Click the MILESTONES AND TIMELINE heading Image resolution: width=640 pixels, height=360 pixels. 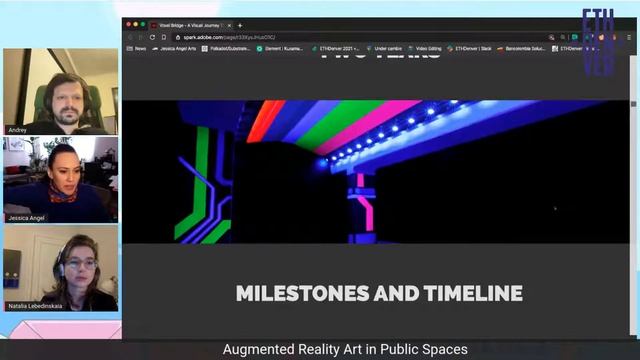[379, 293]
